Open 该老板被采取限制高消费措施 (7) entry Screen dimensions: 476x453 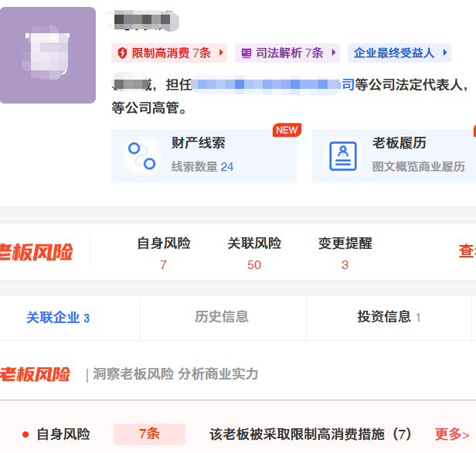click(311, 434)
